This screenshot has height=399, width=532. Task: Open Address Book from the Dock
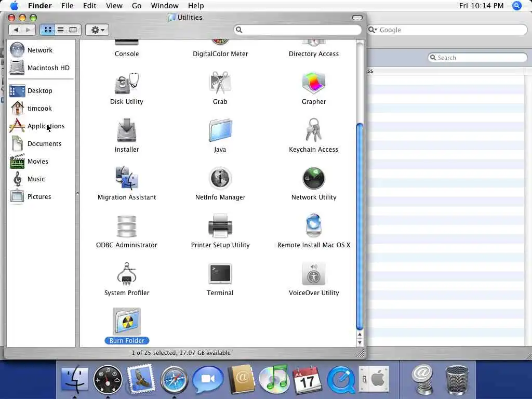[242, 379]
